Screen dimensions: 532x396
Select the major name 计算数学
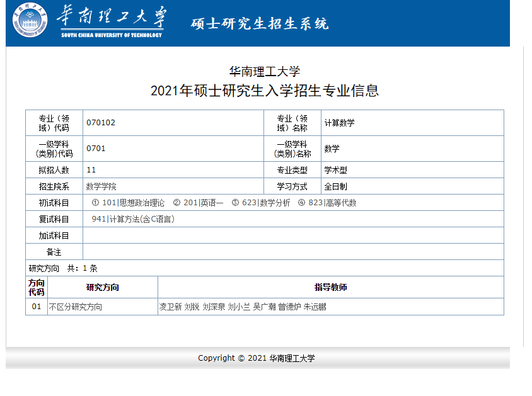point(339,123)
